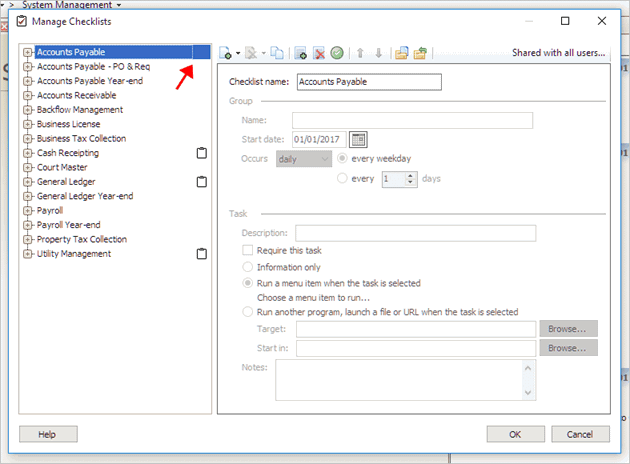Screen dimensions: 630x464
Task: Select Run a menu item radio button
Action: coord(248,283)
